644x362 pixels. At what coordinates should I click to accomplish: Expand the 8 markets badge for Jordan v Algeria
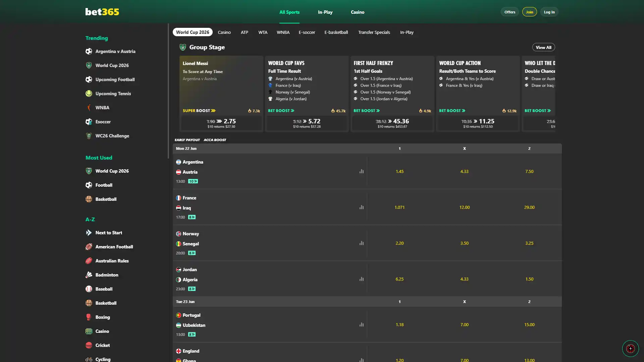192,289
